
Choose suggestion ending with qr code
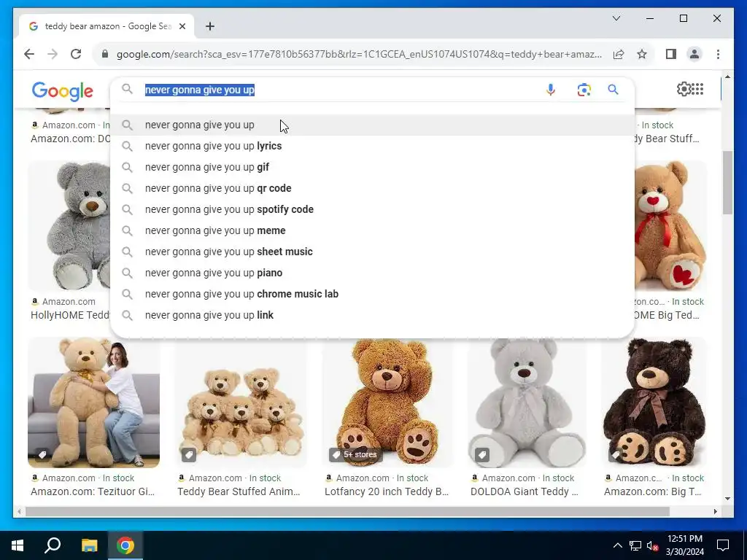click(373, 188)
